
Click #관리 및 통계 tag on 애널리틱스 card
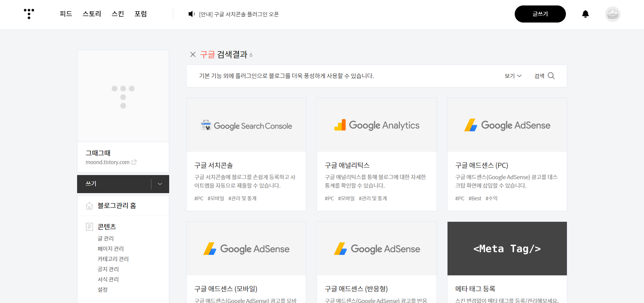(373, 199)
